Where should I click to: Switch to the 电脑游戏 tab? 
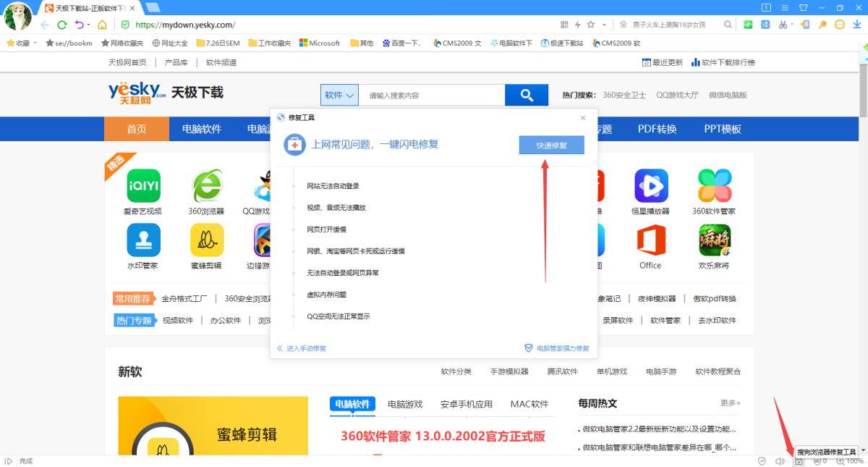click(x=405, y=404)
